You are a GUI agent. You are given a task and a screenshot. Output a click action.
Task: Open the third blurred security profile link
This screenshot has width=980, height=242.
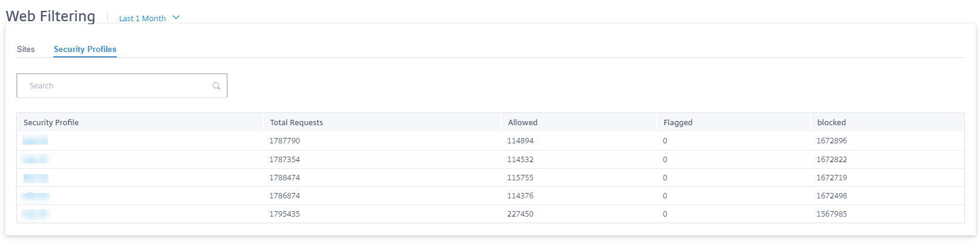coord(36,178)
